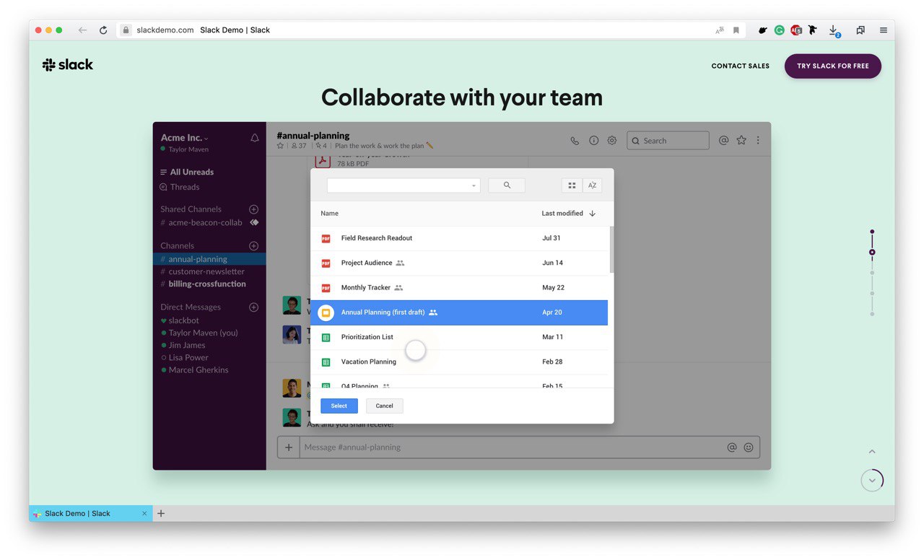Select the Monthly Tracker file row
The image size is (924, 560).
pyautogui.click(x=459, y=287)
